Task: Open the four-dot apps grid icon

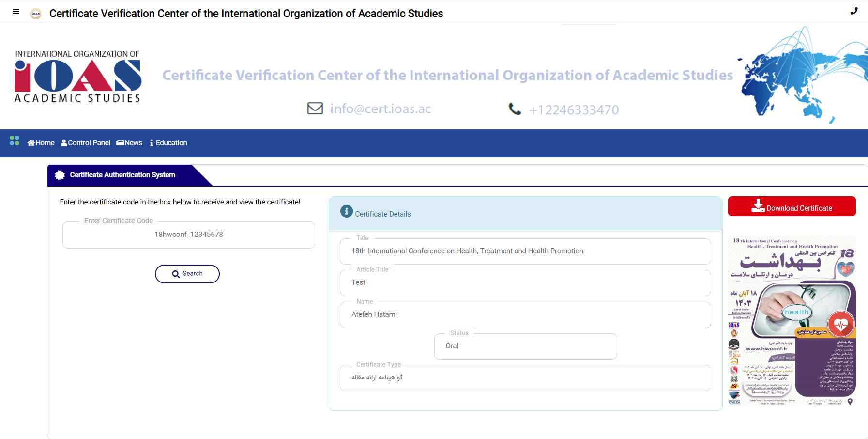Action: coord(15,141)
